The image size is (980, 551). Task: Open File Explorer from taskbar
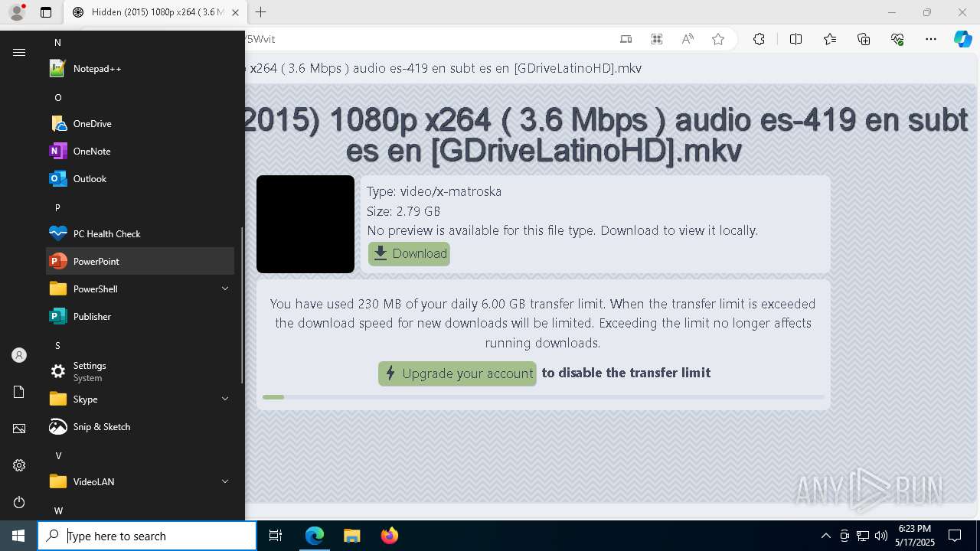coord(351,536)
